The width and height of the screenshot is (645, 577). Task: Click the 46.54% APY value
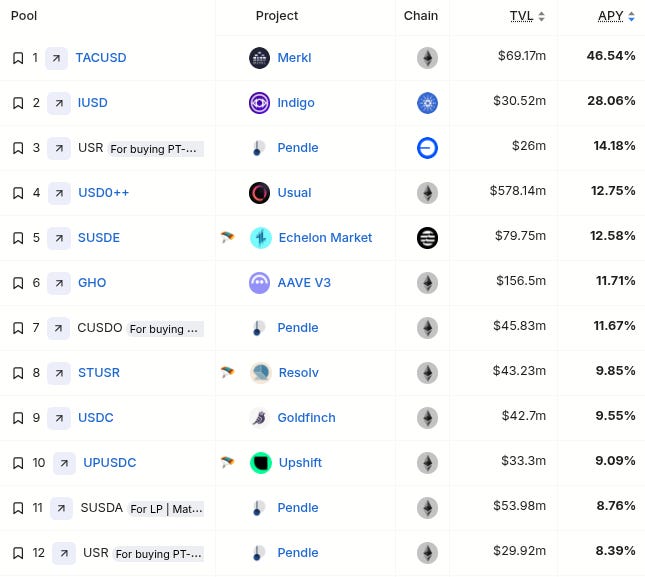point(611,56)
